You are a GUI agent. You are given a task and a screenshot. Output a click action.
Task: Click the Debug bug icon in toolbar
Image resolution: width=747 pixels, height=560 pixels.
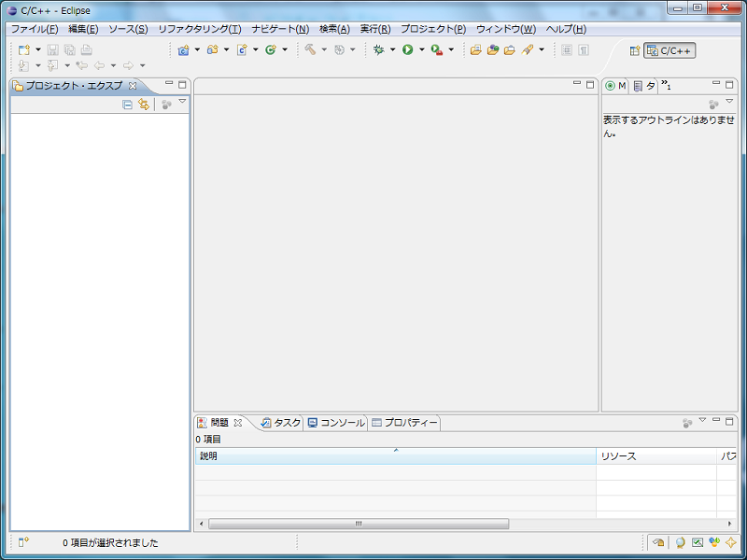(x=378, y=49)
